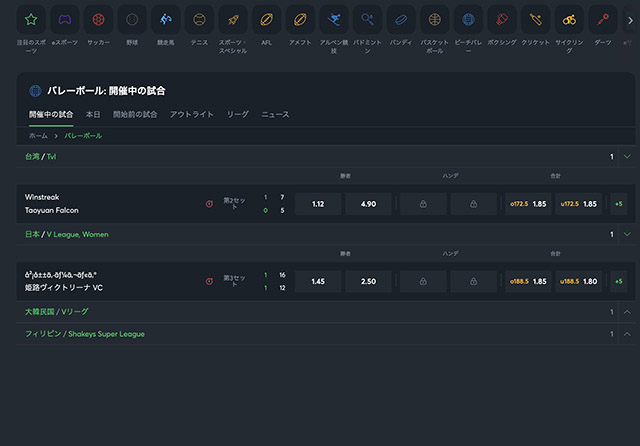Screen dimensions: 640x446
Task: Select the soccer ball sport icon
Action: [x=98, y=19]
